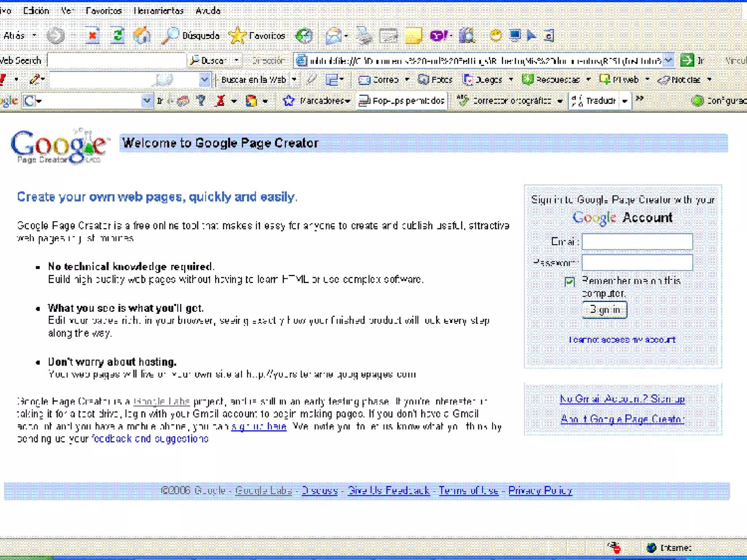Click the Yahoo Y! toolbar icon

tap(438, 36)
